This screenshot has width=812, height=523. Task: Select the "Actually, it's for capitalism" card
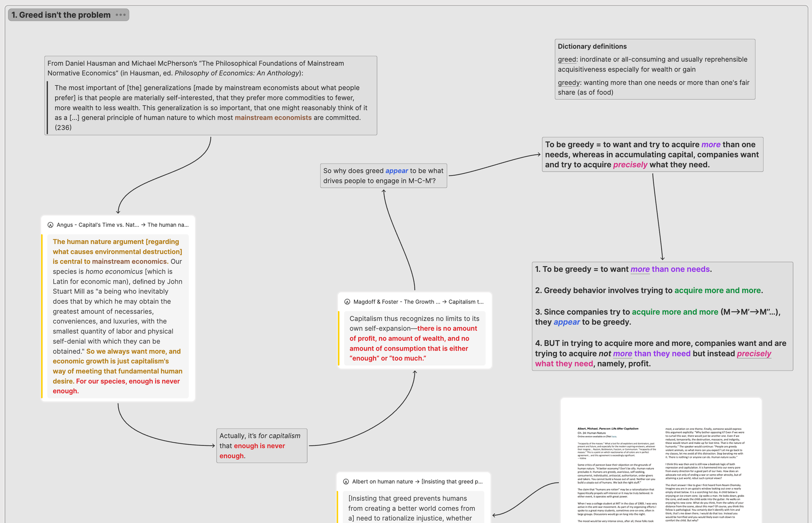[x=261, y=446]
